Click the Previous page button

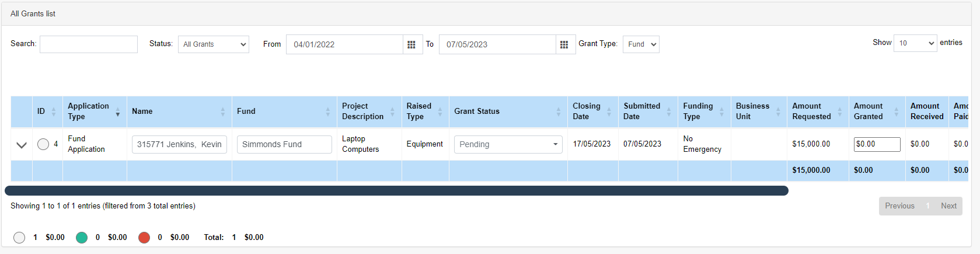[x=899, y=206]
